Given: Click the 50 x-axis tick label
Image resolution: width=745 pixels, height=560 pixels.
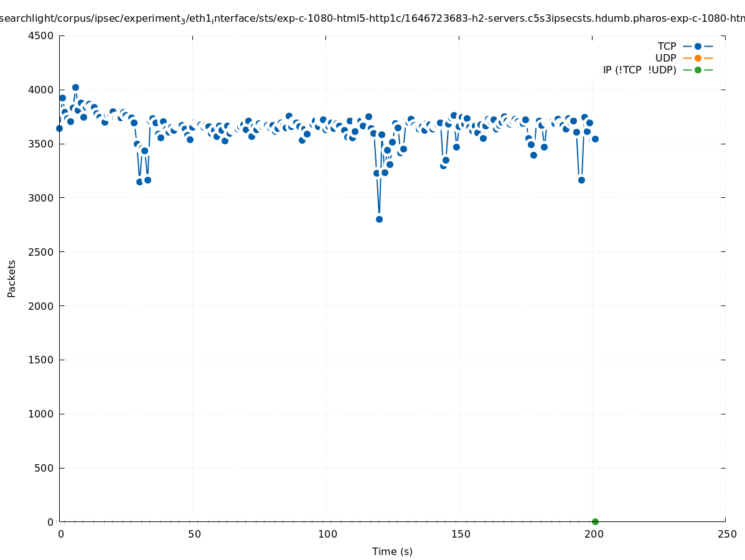Looking at the screenshot, I should [194, 534].
